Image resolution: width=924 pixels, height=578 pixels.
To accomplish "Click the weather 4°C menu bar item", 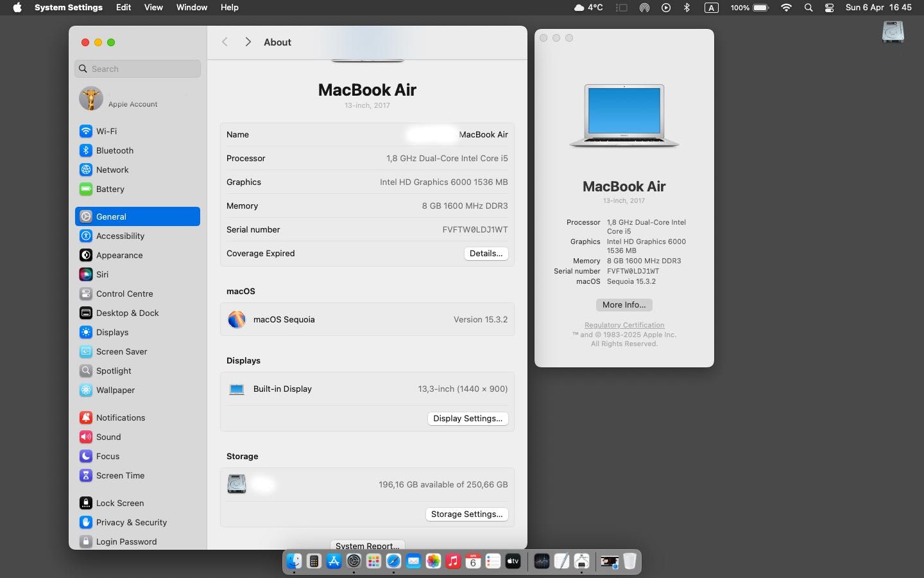I will [x=588, y=8].
